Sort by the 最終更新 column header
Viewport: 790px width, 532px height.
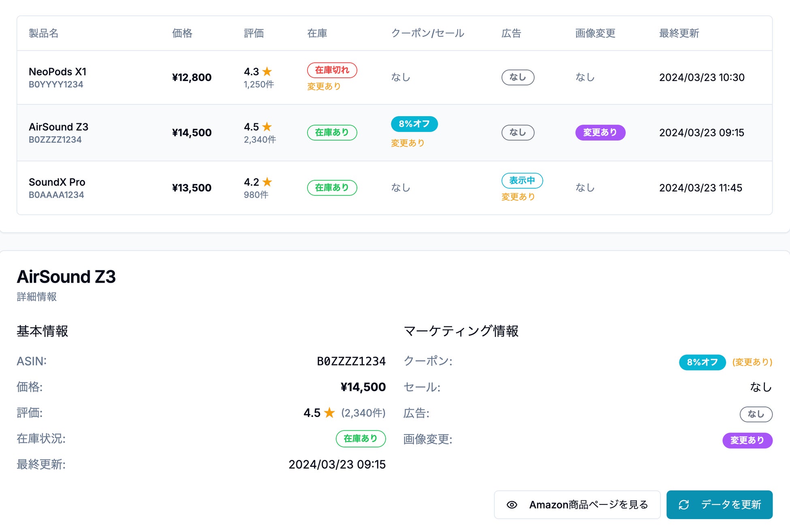(x=679, y=33)
